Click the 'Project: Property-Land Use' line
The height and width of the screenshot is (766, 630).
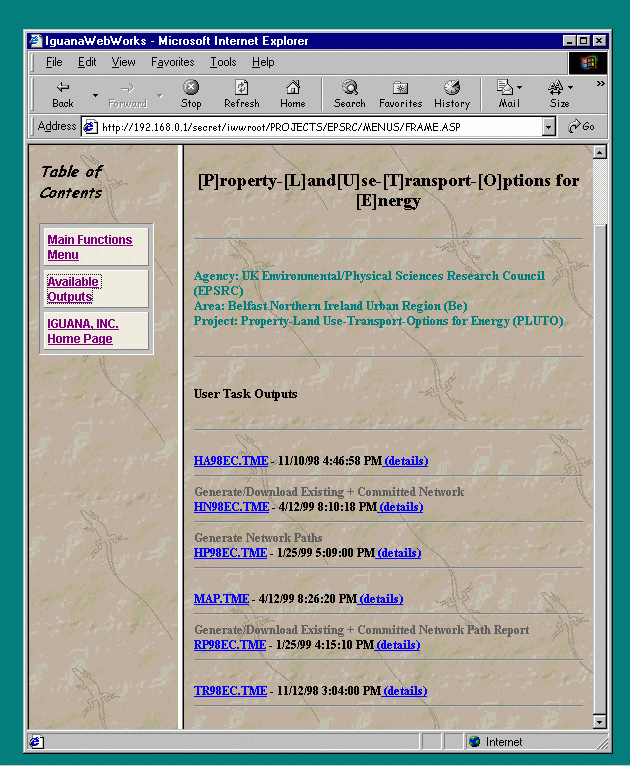[x=378, y=321]
